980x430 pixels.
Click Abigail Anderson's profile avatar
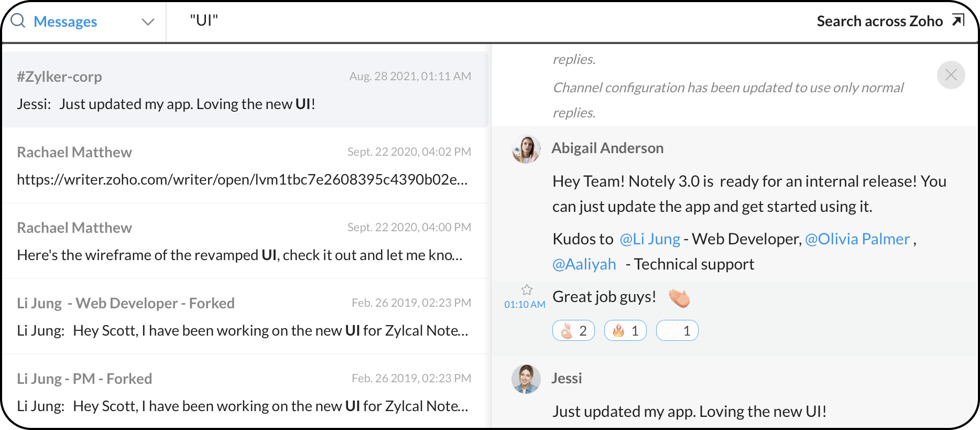click(526, 149)
